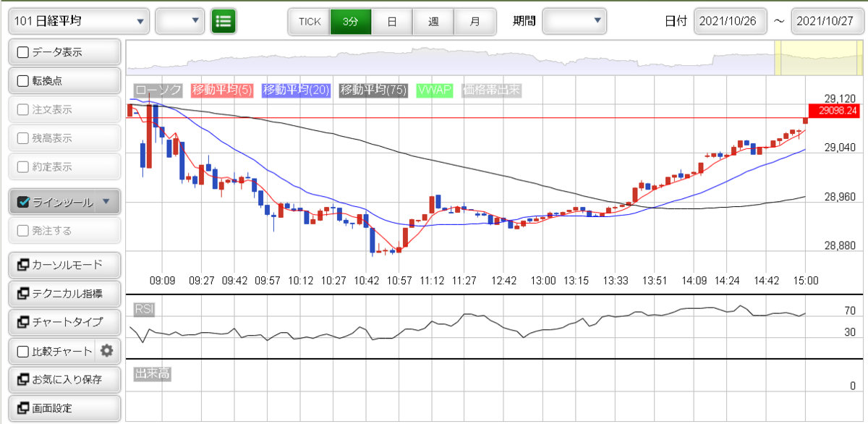The image size is (868, 424).
Task: Open テクニカル指標 settings
Action: pos(64,293)
